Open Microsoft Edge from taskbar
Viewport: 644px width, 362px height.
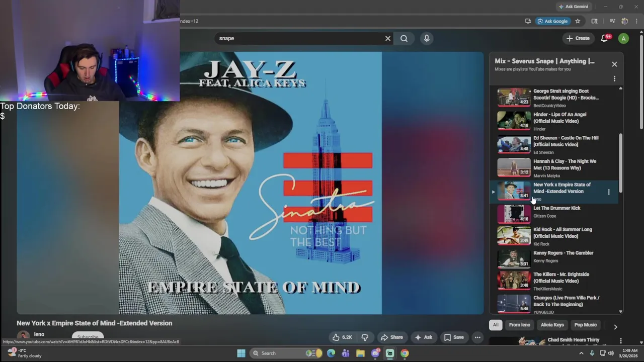pos(331,353)
